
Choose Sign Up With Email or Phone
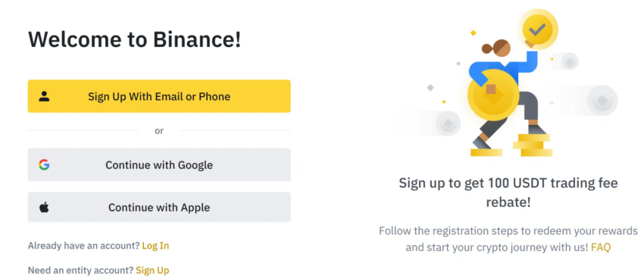(159, 96)
